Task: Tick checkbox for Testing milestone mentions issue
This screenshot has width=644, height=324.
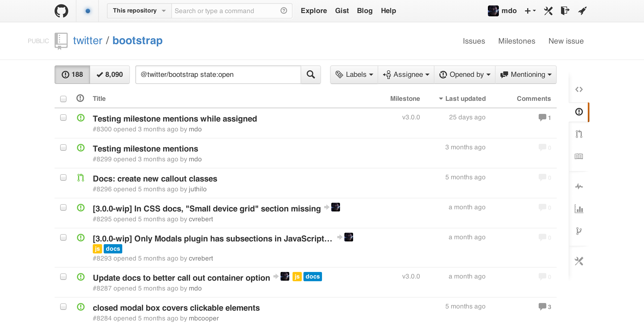Action: tap(63, 147)
